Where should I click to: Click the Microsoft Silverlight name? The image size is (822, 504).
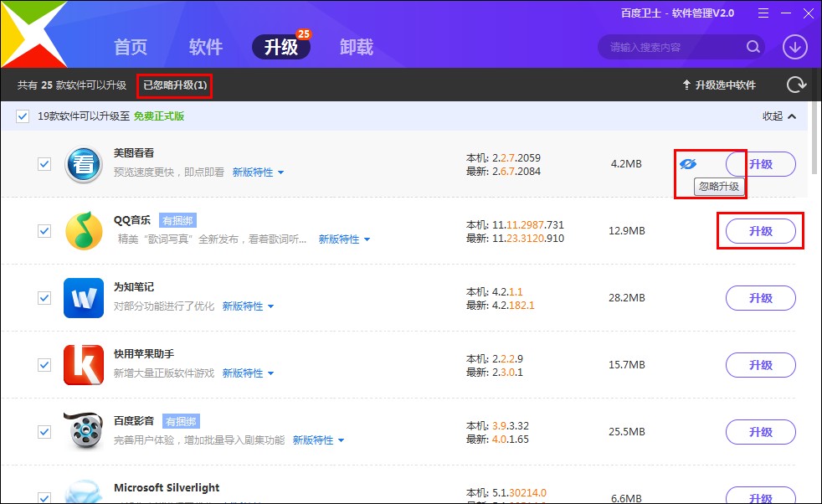coord(167,488)
